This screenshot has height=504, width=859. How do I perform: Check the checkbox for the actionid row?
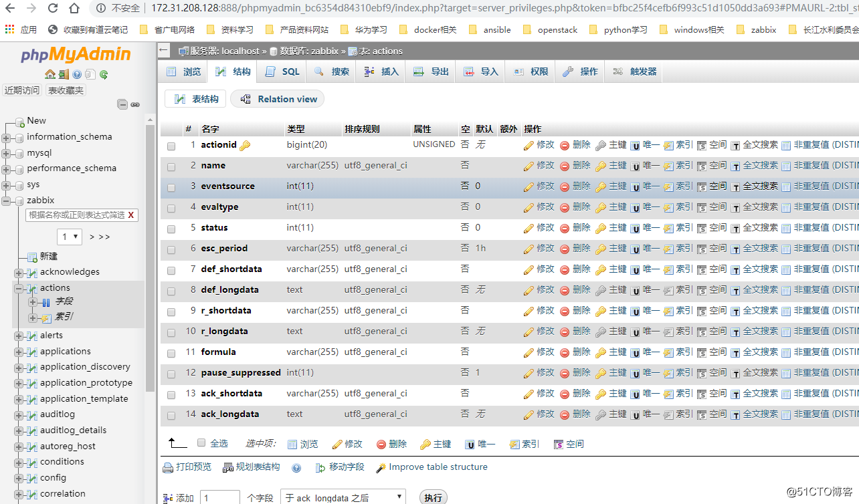coord(171,145)
